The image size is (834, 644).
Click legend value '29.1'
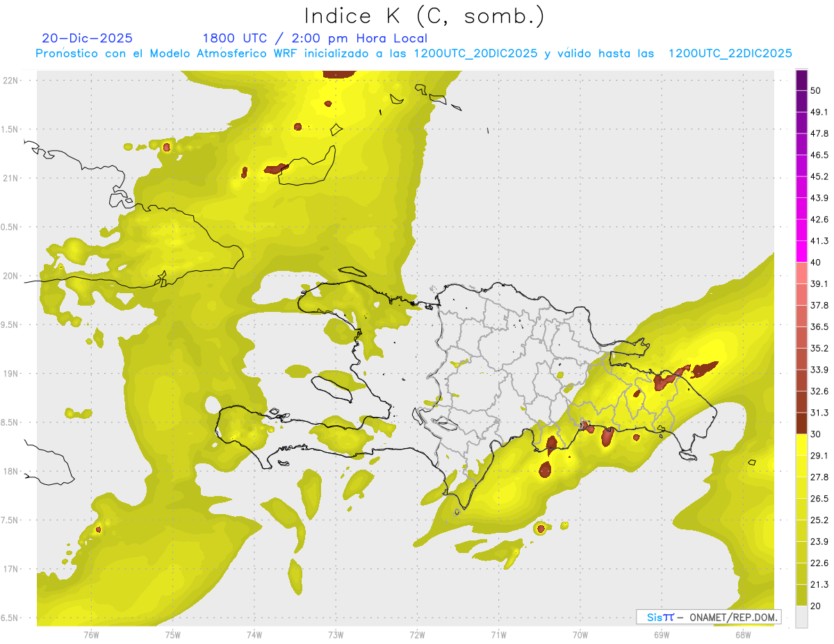pos(819,456)
